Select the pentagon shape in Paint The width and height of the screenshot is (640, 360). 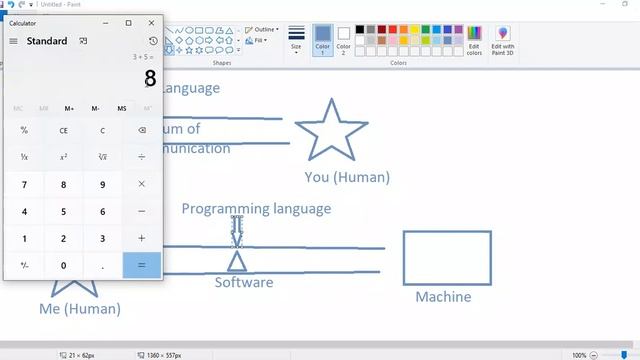coord(189,40)
